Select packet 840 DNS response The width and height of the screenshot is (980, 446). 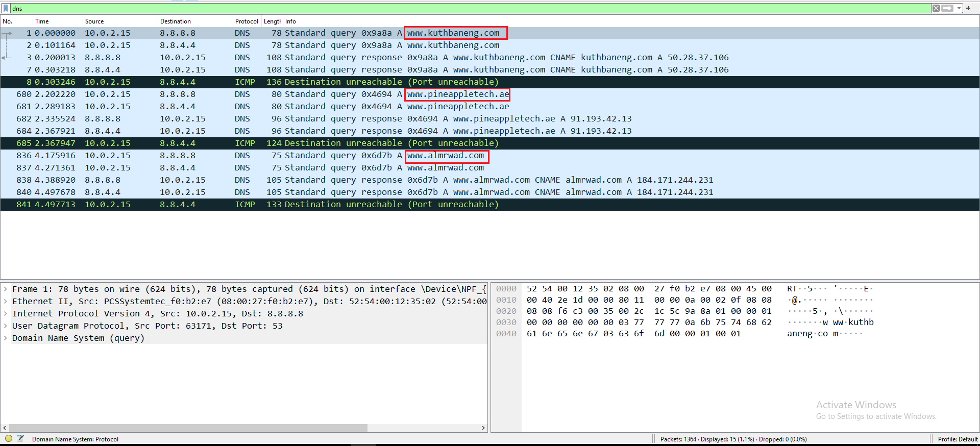click(490, 192)
